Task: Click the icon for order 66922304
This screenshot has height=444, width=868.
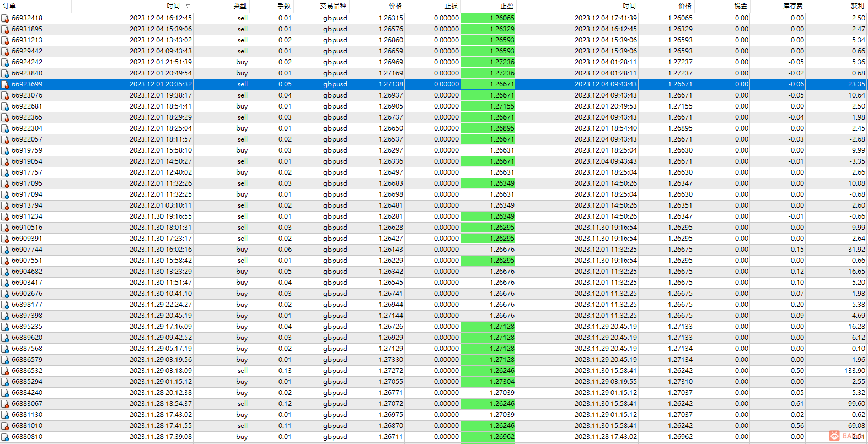Action: coord(5,128)
